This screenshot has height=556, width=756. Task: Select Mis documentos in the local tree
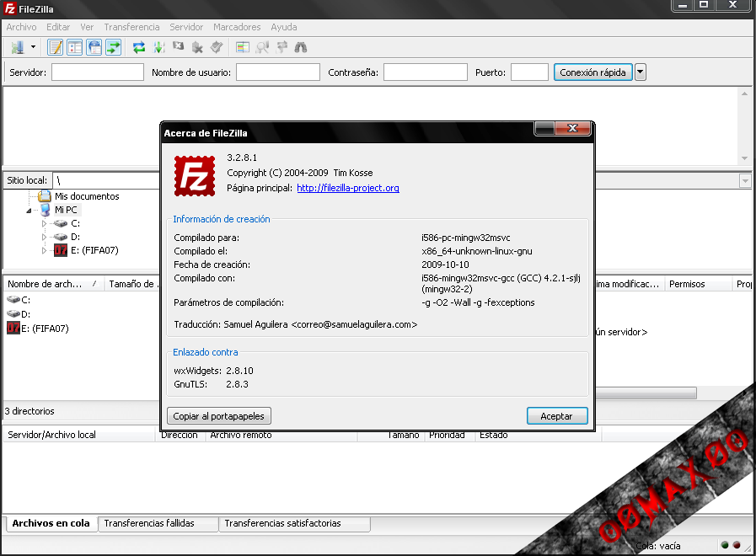click(x=87, y=196)
